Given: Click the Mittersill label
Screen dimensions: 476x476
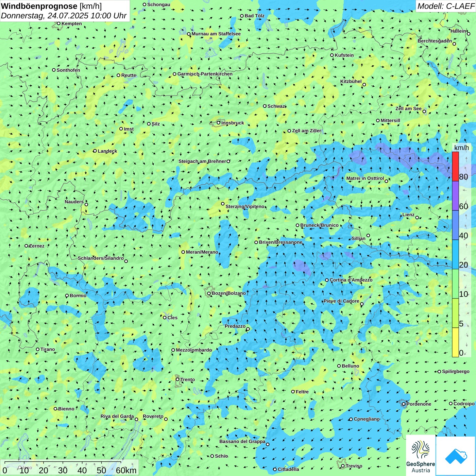Looking at the screenshot, I should (391, 120).
